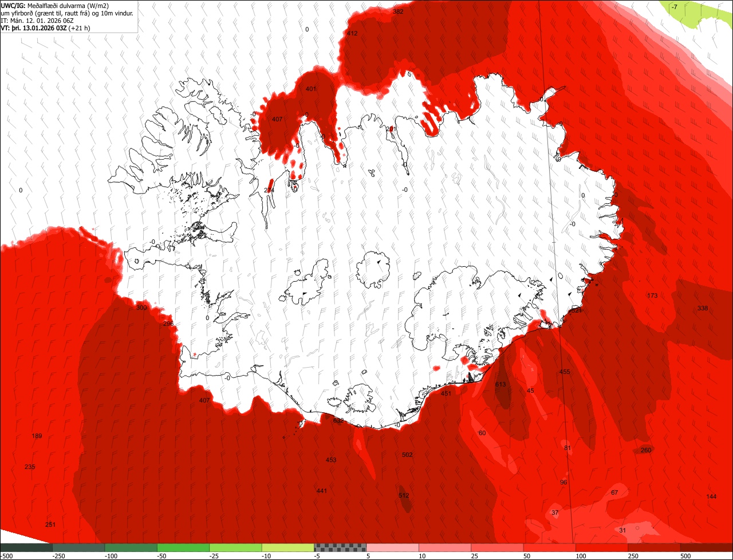The height and width of the screenshot is (560, 733).
Task: Click the 455 flux value southeast of Iceland
Action: click(x=565, y=372)
